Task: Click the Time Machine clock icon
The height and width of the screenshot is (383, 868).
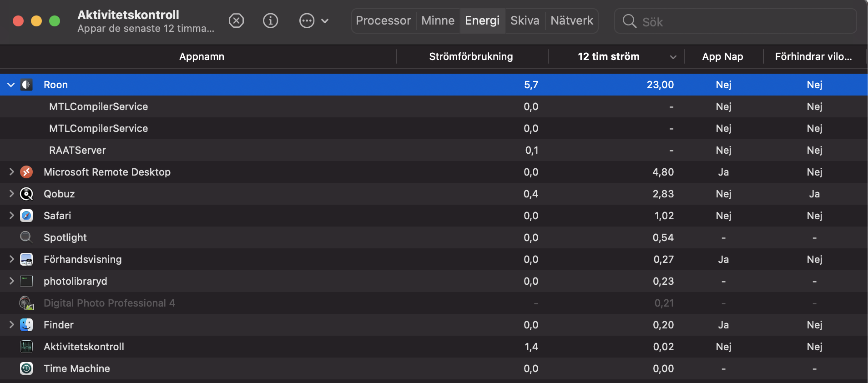Action: click(x=26, y=368)
